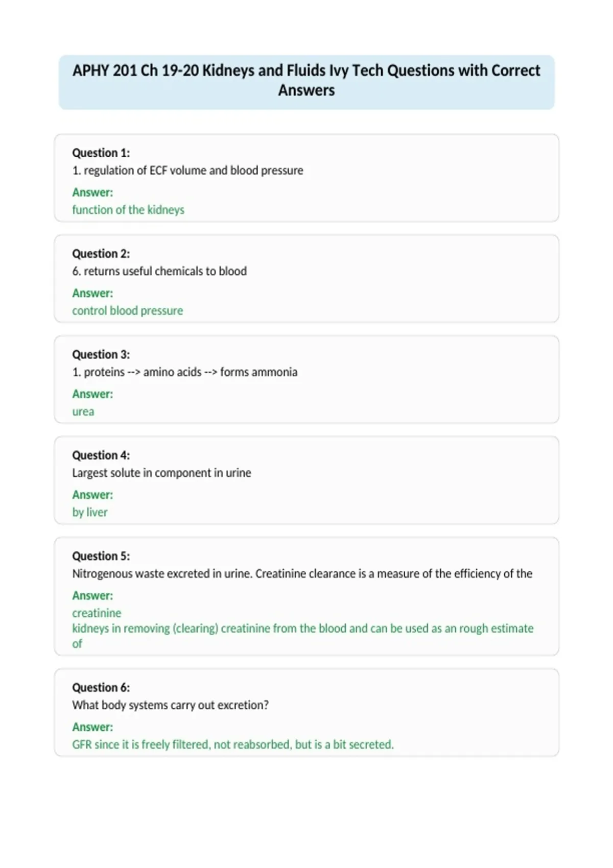Click the answer 'function of the kidneys'
This screenshot has width=613, height=868.
(128, 210)
